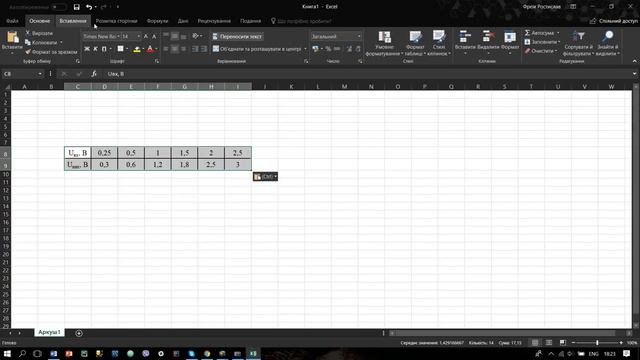Open Font group dialog launcher

tap(157, 61)
